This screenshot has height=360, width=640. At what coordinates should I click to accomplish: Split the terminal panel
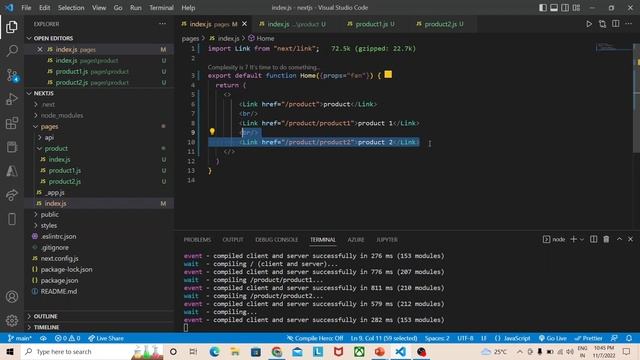point(593,239)
